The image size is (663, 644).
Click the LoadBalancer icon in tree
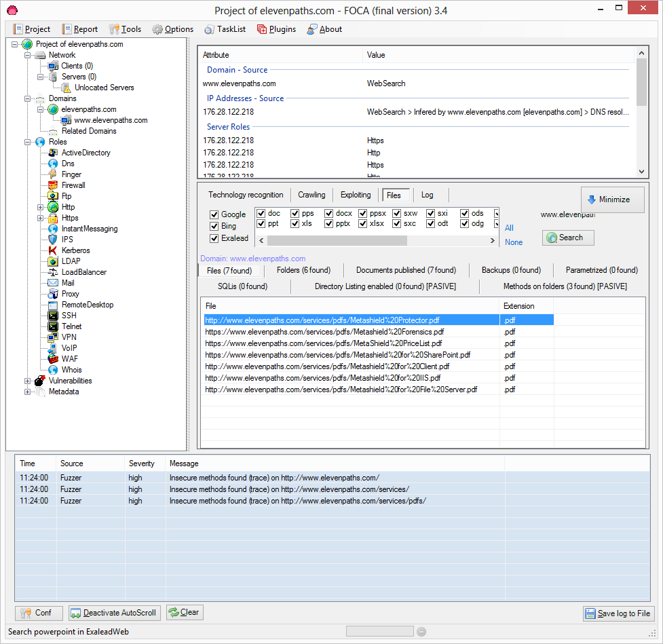click(x=53, y=272)
